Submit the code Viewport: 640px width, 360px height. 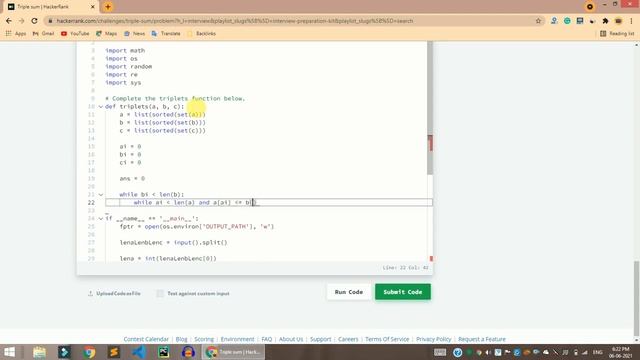pyautogui.click(x=403, y=292)
